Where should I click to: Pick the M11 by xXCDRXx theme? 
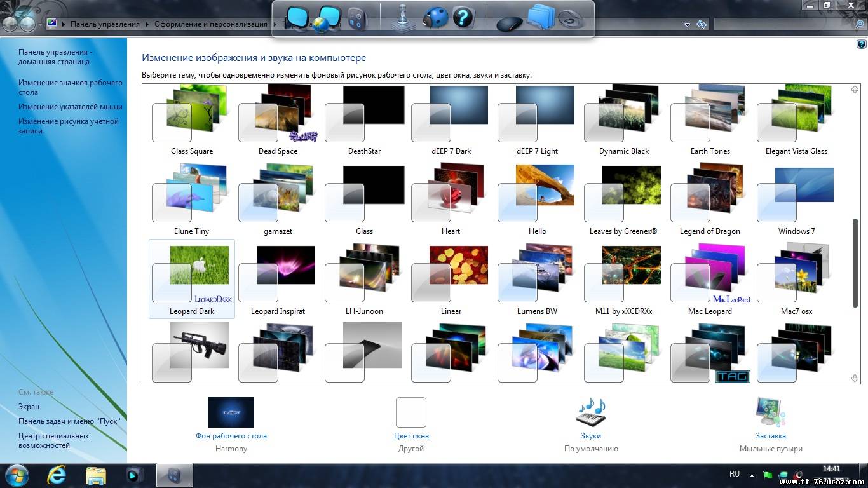point(623,279)
